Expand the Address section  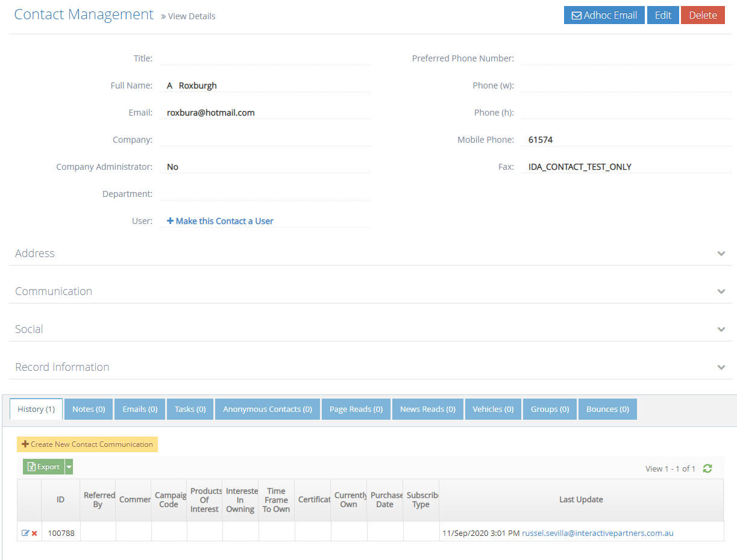[721, 254]
